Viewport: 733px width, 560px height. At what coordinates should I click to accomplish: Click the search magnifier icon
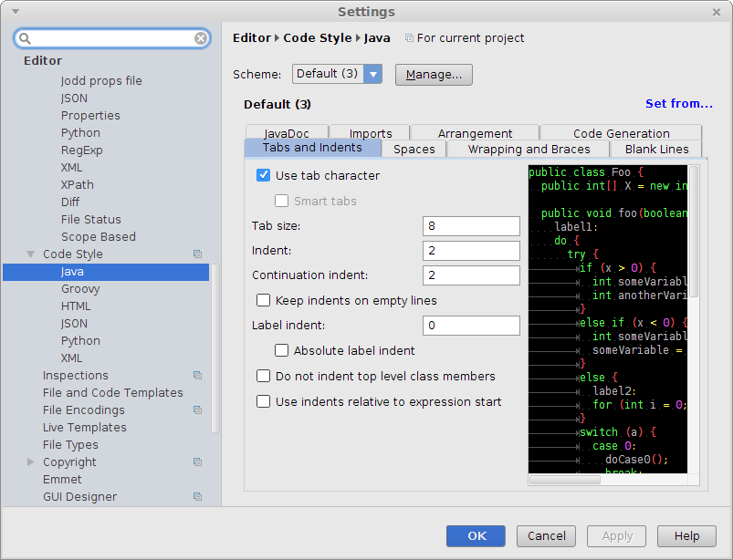[x=26, y=38]
